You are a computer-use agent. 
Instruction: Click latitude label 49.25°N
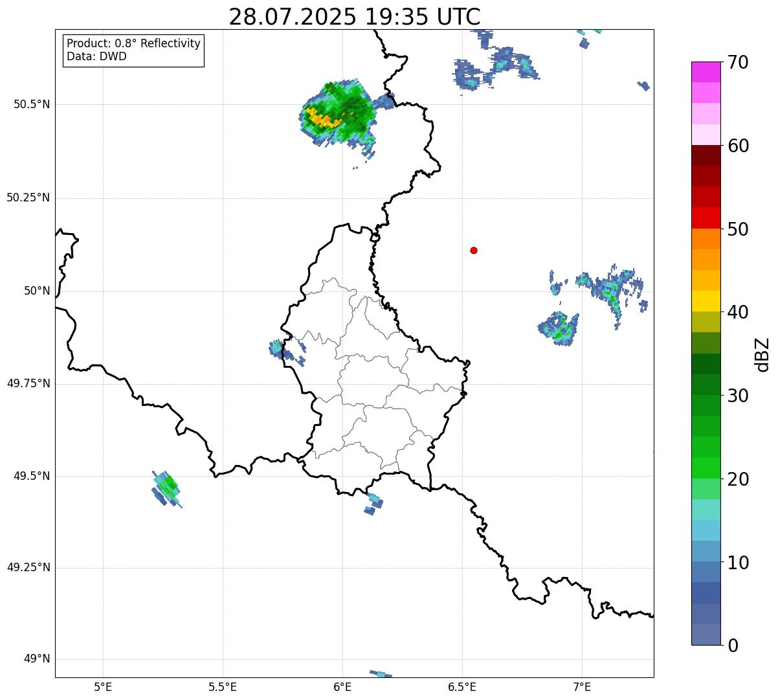pos(28,567)
